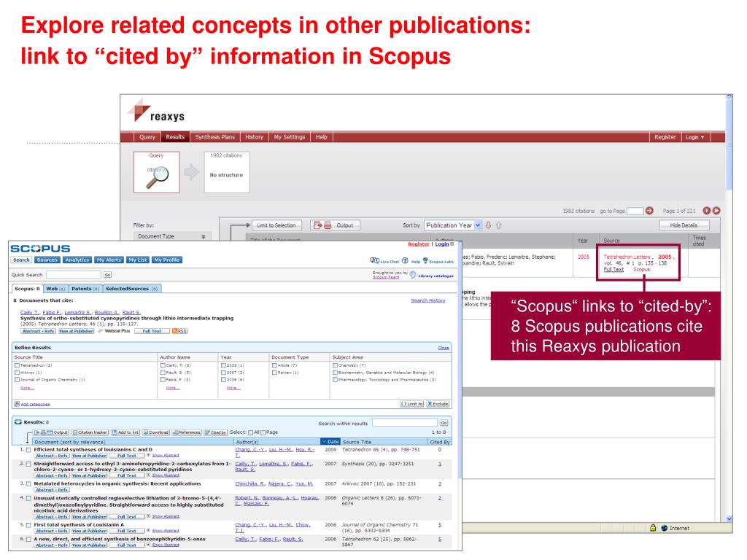Click the Webcat Plus icon
This screenshot has width=747, height=560.
(101, 331)
